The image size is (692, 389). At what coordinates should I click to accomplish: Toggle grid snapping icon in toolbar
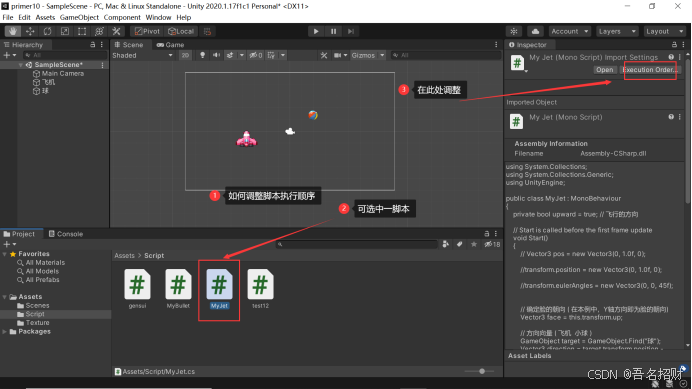[207, 31]
